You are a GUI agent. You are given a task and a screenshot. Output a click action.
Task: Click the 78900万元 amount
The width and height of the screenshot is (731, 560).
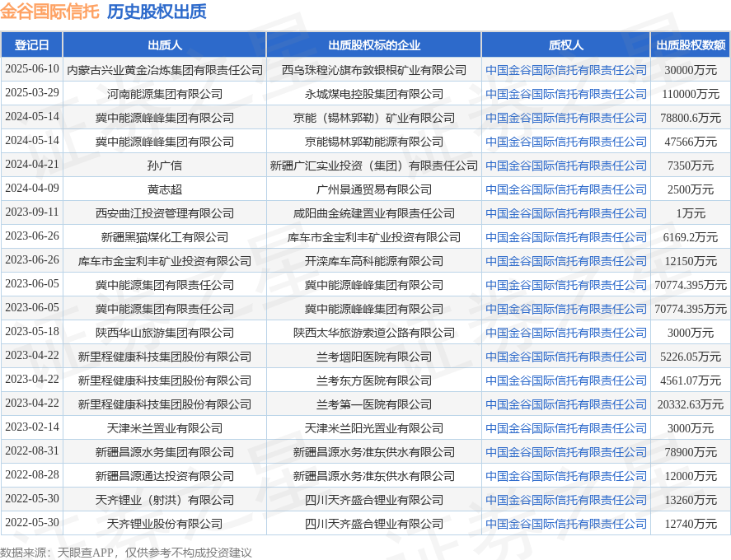pos(691,452)
